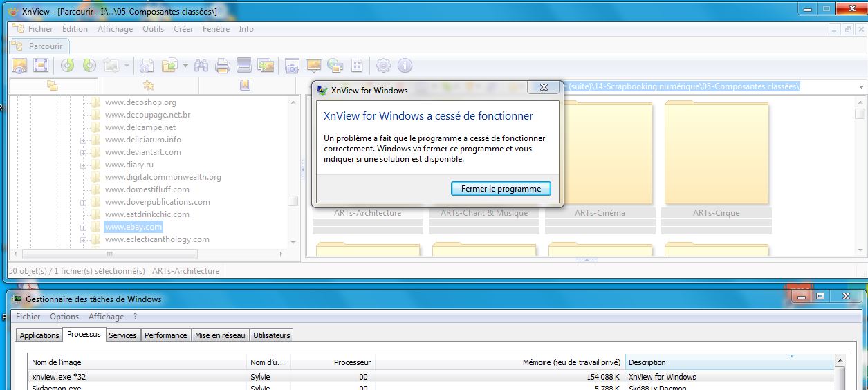Click Fermer le programme button

coord(501,189)
